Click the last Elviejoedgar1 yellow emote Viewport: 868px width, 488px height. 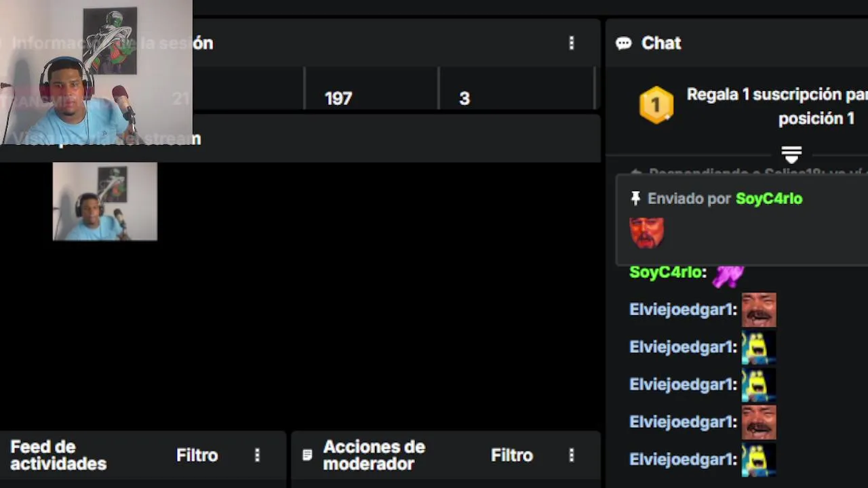point(758,460)
